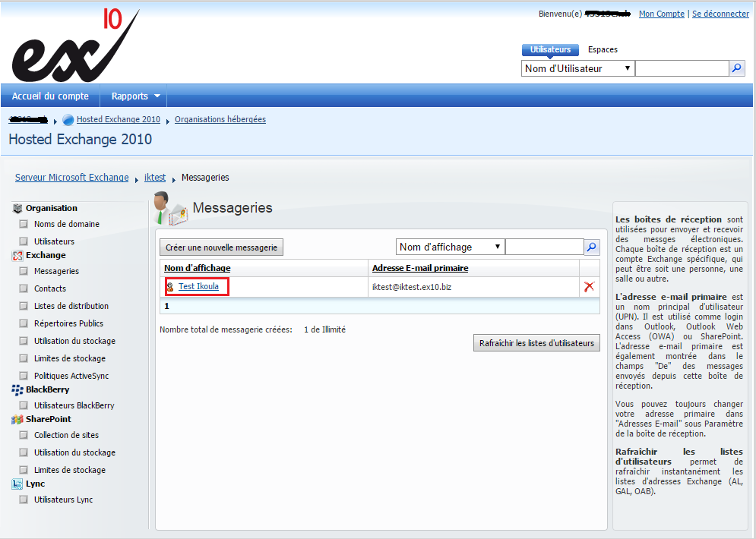Click the Organisation section icon
This screenshot has width=756, height=539.
(x=17, y=208)
